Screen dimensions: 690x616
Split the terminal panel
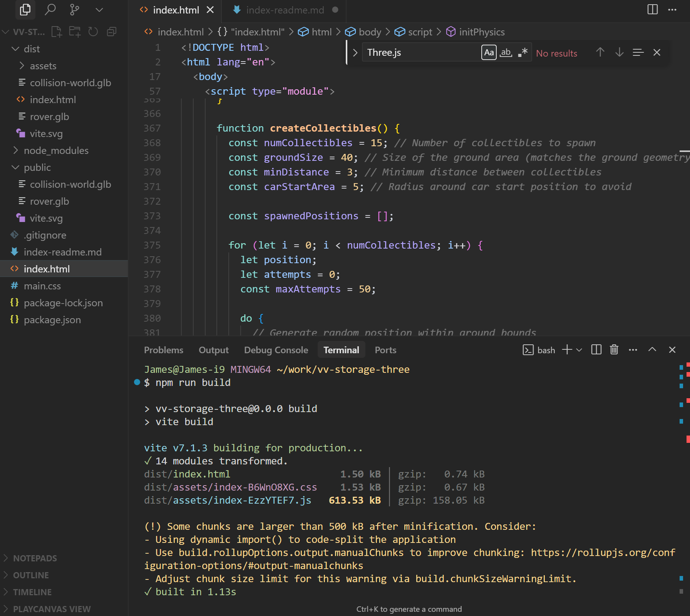[596, 350]
